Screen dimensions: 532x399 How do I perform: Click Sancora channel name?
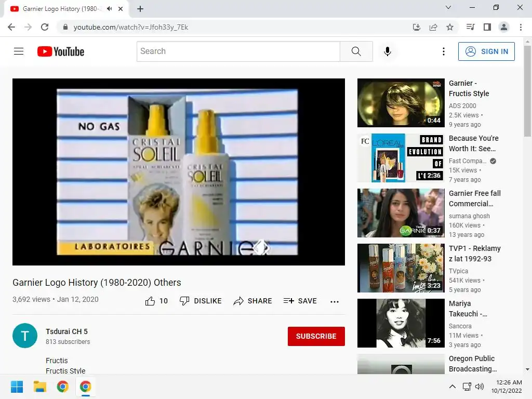(x=460, y=326)
